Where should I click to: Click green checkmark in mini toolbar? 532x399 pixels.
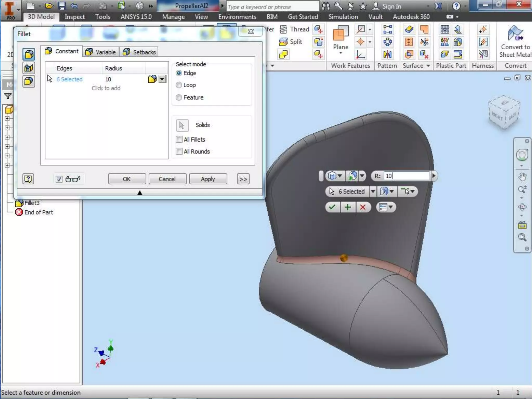(x=332, y=207)
